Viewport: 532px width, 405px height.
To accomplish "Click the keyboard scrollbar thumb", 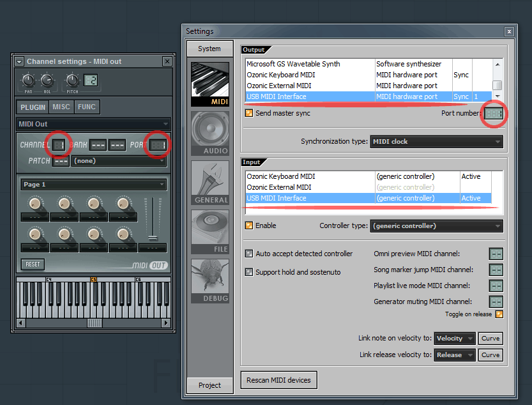I will [x=95, y=323].
